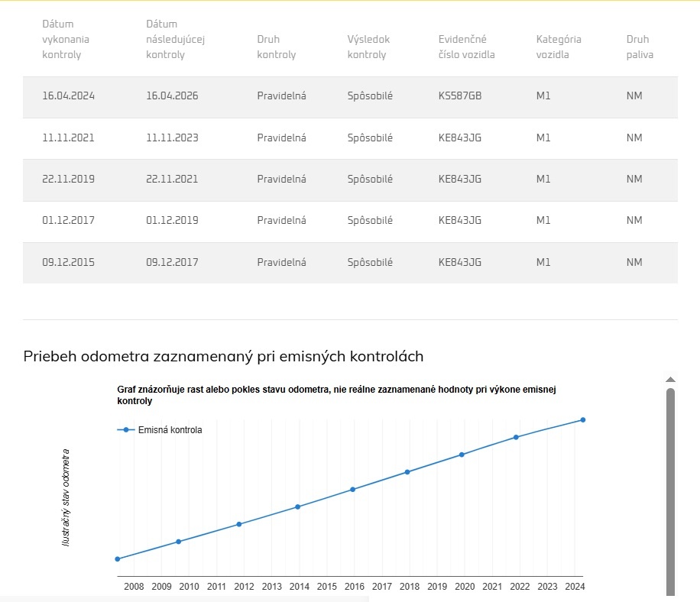This screenshot has width=700, height=602.
Task: Click the Ilustračný stav odometra axis label
Action: tap(66, 497)
